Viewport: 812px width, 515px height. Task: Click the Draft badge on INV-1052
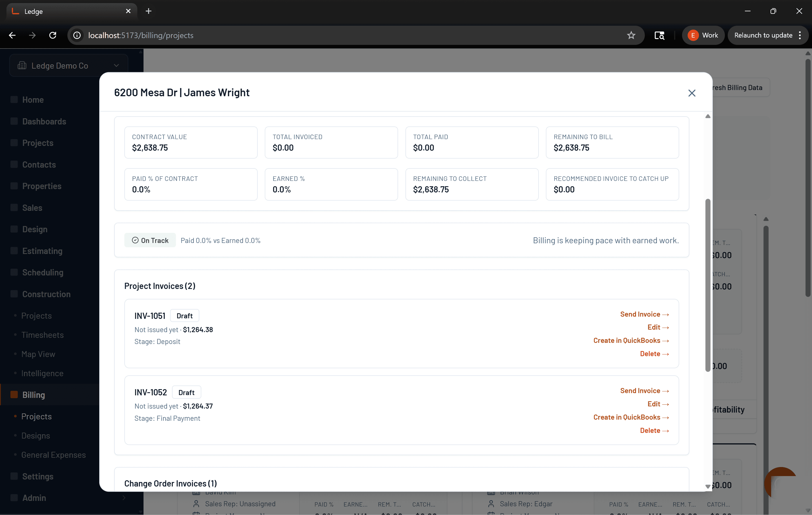click(x=186, y=392)
